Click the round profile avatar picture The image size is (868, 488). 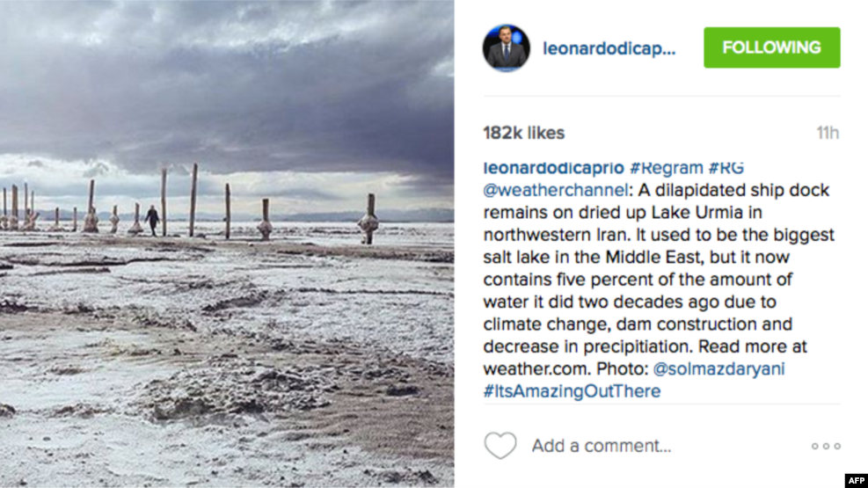coord(506,48)
